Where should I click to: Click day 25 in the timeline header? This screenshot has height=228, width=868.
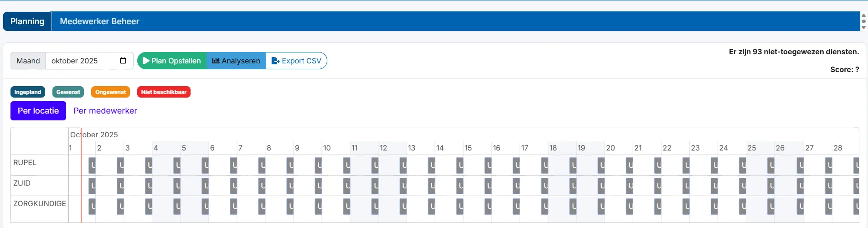[x=752, y=148]
